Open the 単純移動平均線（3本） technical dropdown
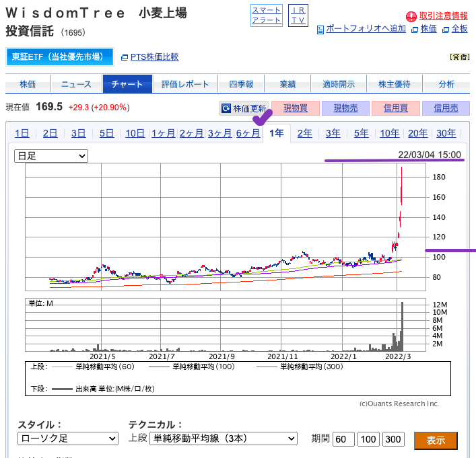This screenshot has height=458, width=476. (224, 438)
